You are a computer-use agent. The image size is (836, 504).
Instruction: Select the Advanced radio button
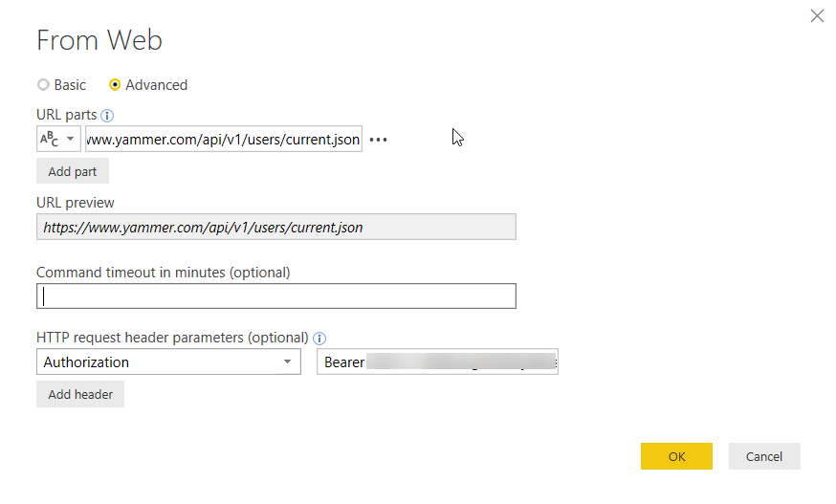(x=116, y=85)
